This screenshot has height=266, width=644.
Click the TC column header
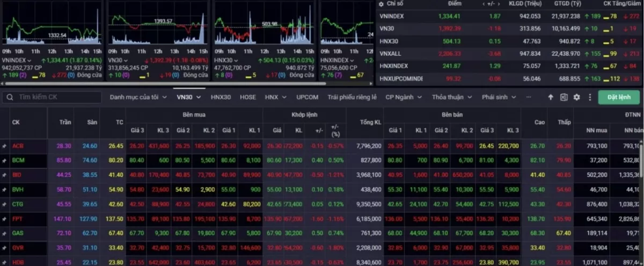pos(120,123)
